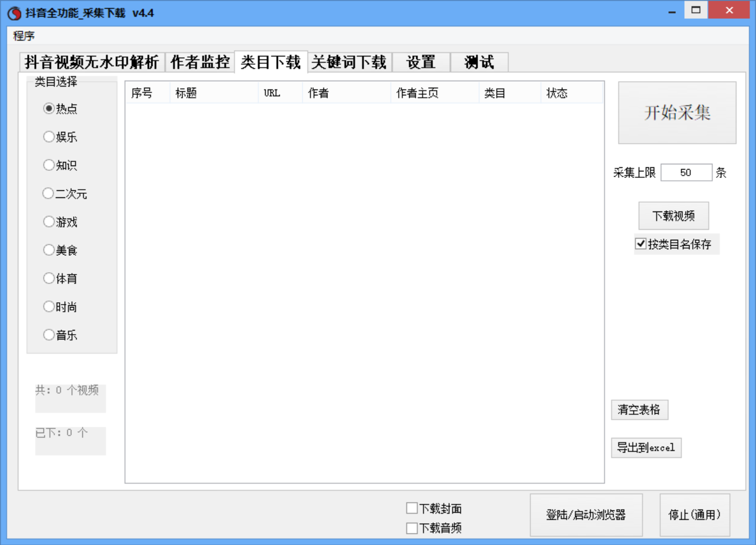Screen dimensions: 756x545
Task: Click the 类目选择 group label
Action: [x=56, y=82]
